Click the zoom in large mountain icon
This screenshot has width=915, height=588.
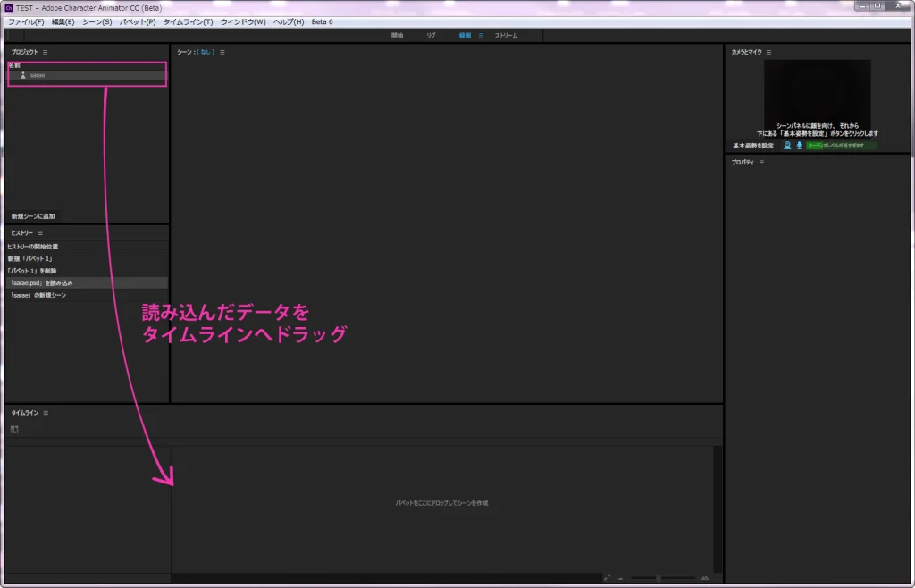705,578
